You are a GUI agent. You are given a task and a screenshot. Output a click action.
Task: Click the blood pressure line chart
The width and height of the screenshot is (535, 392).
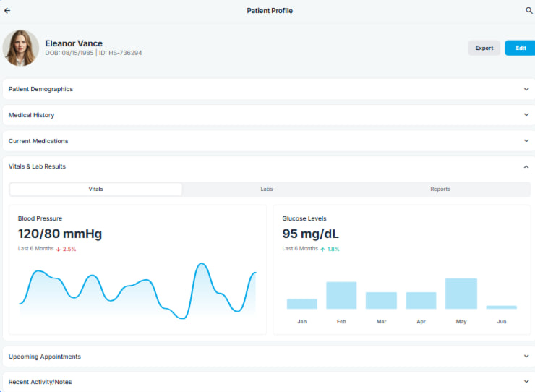coord(137,291)
